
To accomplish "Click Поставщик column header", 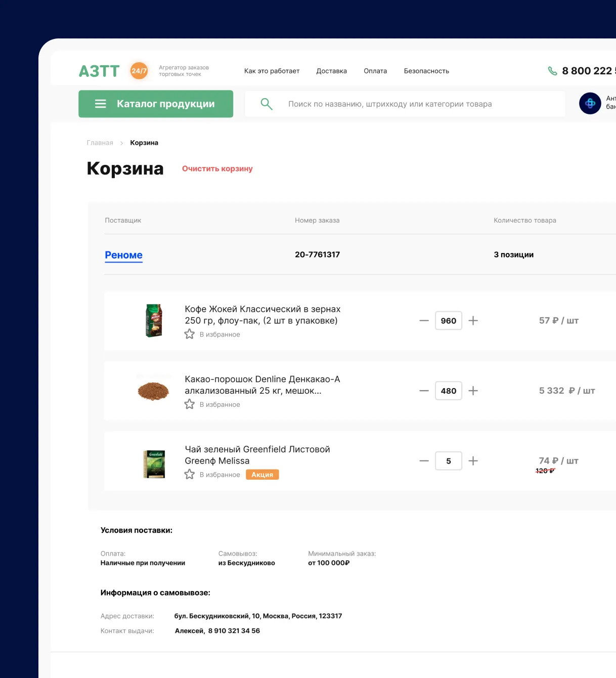I will pyautogui.click(x=123, y=220).
